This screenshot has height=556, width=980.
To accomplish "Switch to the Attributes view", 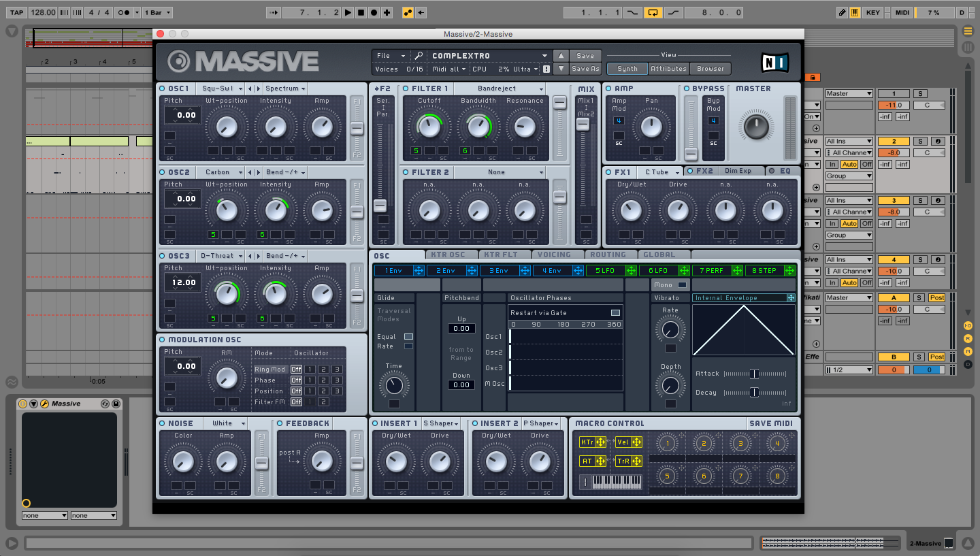I will pyautogui.click(x=669, y=69).
